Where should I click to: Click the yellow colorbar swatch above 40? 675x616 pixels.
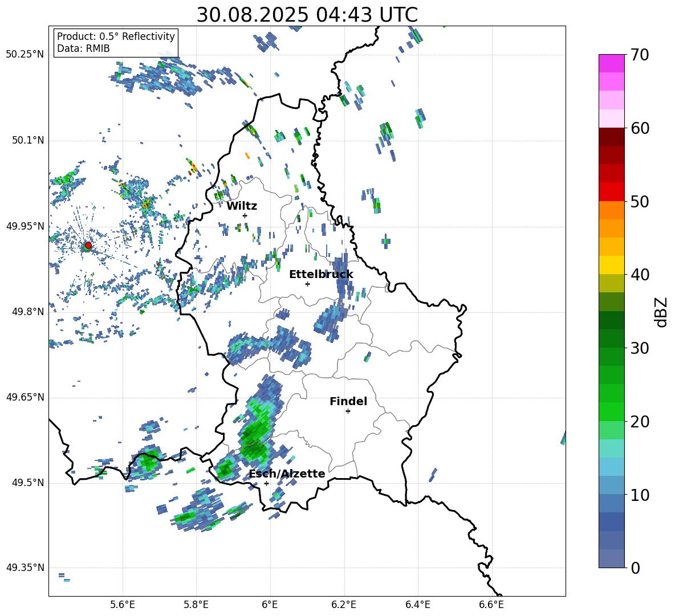tap(612, 266)
